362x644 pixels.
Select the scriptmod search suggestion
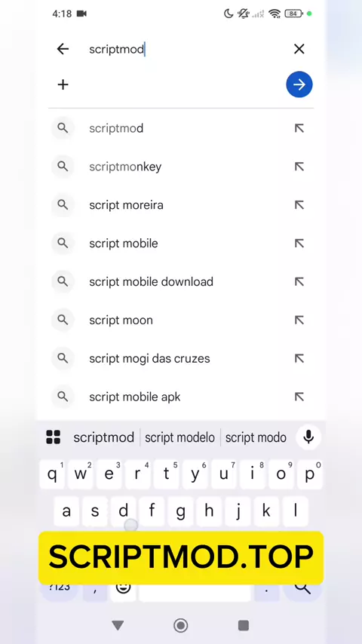[181, 128]
